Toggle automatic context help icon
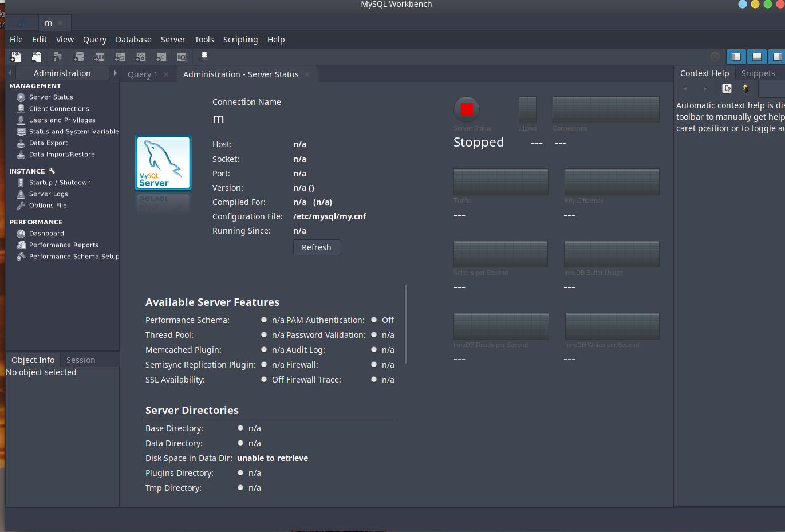Screen dimensions: 785x532 coord(745,89)
